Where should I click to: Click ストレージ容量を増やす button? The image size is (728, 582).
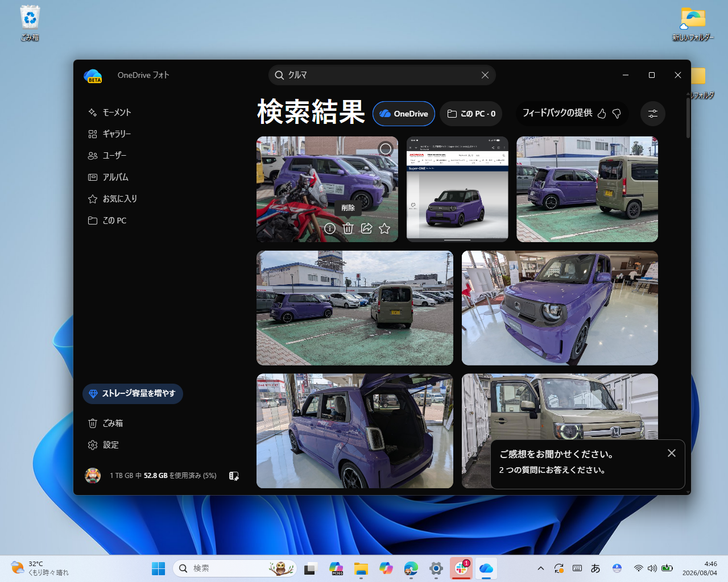point(133,393)
